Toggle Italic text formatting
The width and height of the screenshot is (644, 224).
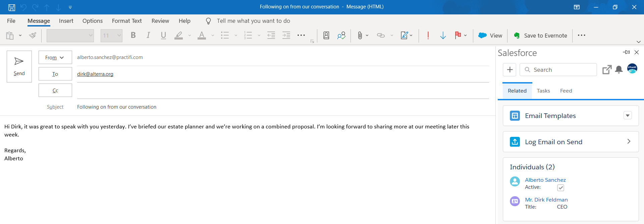pos(148,36)
